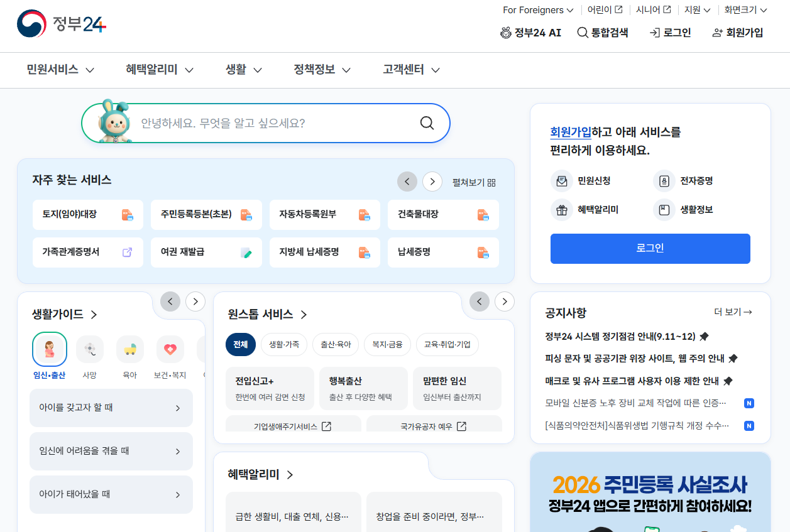Viewport: 790px width, 532px height.
Task: Click 전자증명 icon in login panel
Action: tap(664, 181)
